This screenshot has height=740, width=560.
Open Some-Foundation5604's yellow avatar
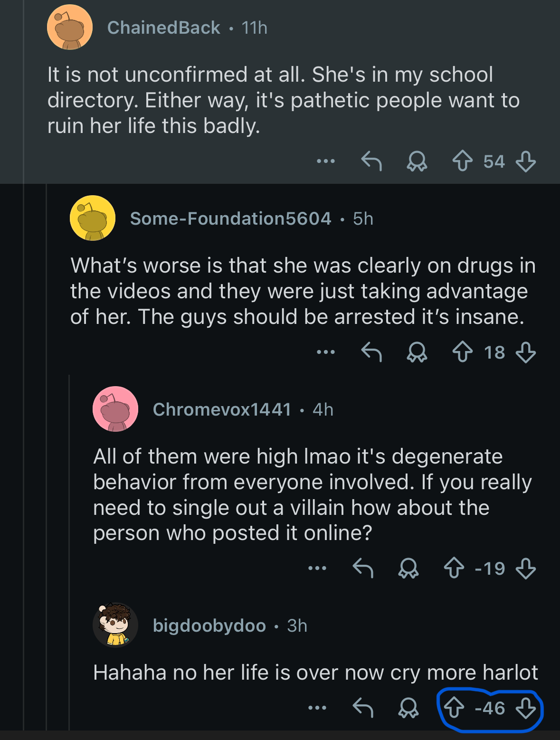93,218
